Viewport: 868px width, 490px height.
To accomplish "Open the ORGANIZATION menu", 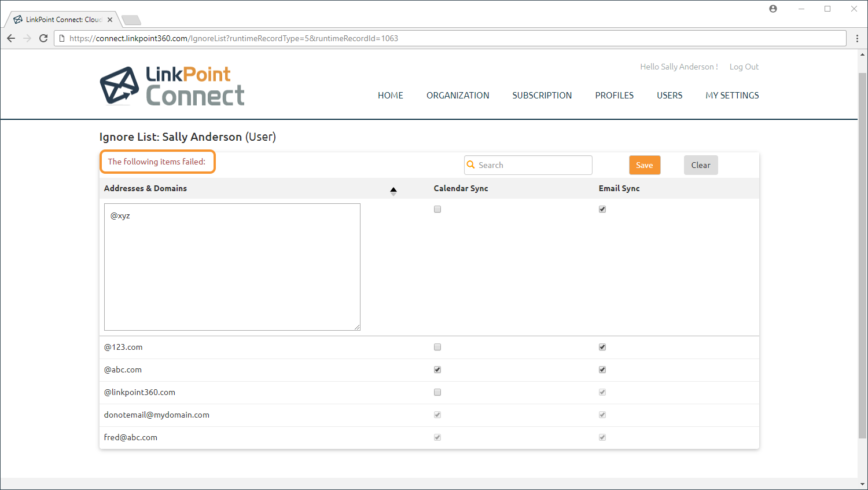I will (458, 96).
